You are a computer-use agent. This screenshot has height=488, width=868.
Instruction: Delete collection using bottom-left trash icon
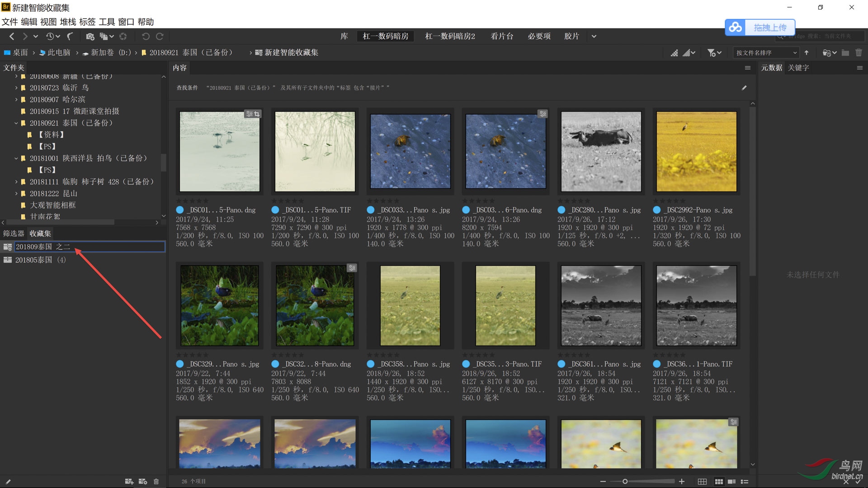coord(156,482)
